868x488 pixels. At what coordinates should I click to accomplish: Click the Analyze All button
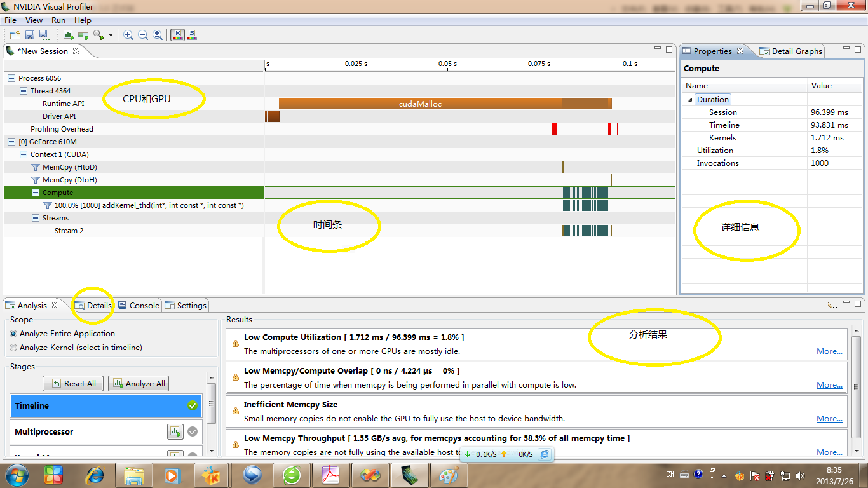[x=140, y=383]
